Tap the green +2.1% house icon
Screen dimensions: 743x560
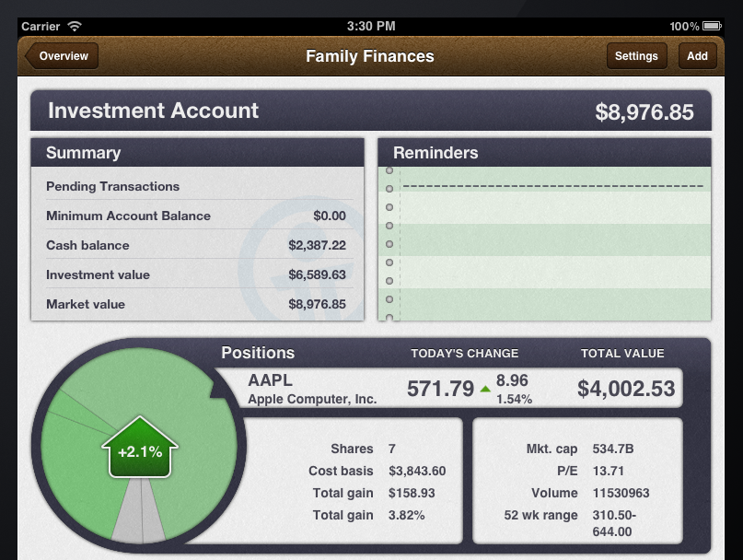[138, 449]
